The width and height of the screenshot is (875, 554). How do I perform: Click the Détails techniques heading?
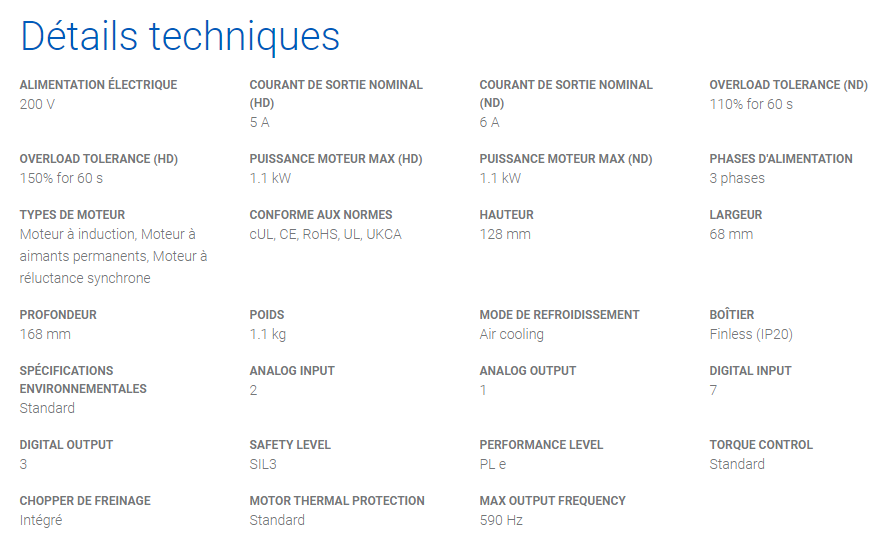[x=180, y=37]
